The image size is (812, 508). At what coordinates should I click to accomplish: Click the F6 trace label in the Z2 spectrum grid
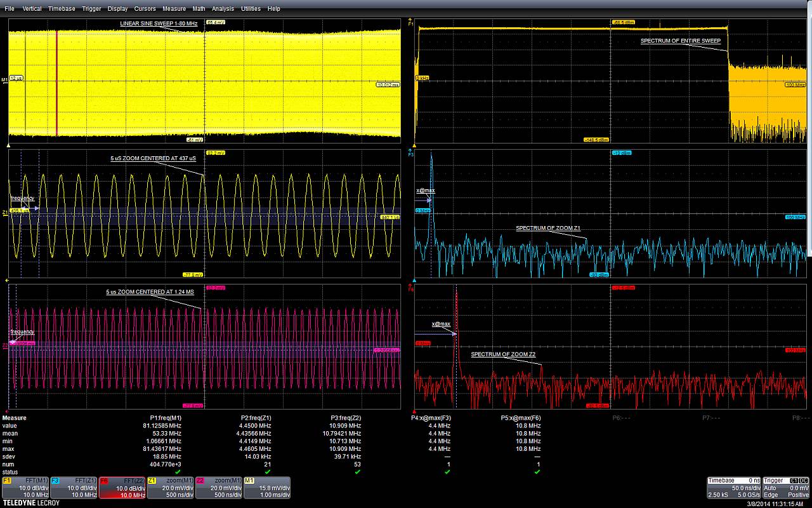click(x=411, y=289)
